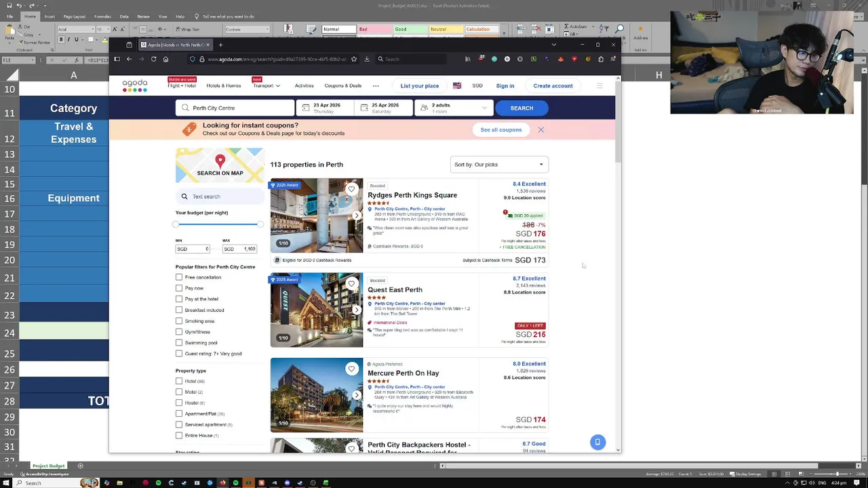Image resolution: width=868 pixels, height=488 pixels.
Task: Click Excel's Find & Select magnifier icon
Action: click(620, 28)
